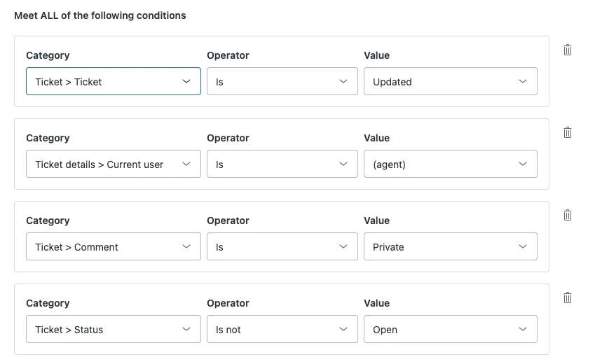Change the Updated value dropdown

450,81
